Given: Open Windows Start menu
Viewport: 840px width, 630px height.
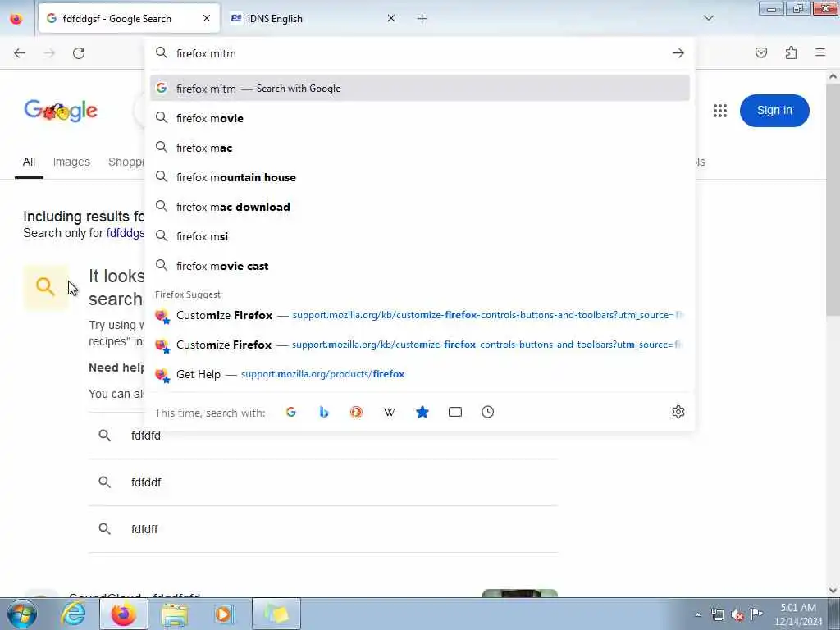Looking at the screenshot, I should click(x=22, y=614).
